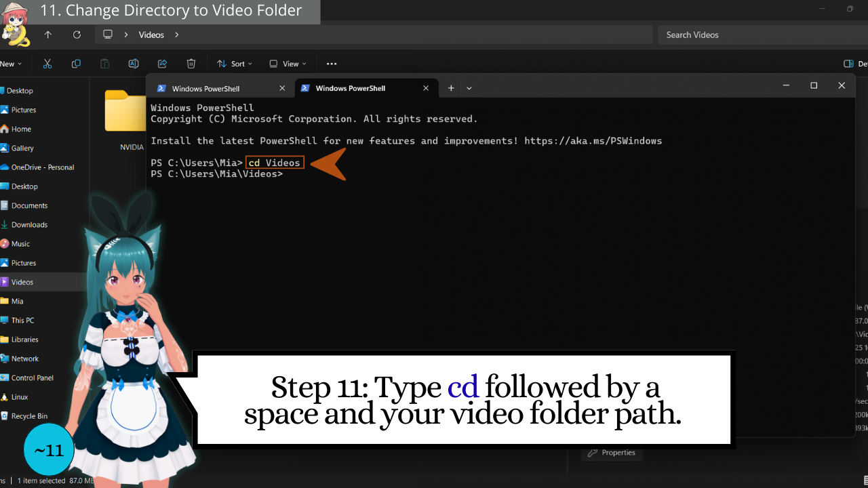Open the Sort dropdown
The height and width of the screenshot is (488, 868).
[x=234, y=64]
